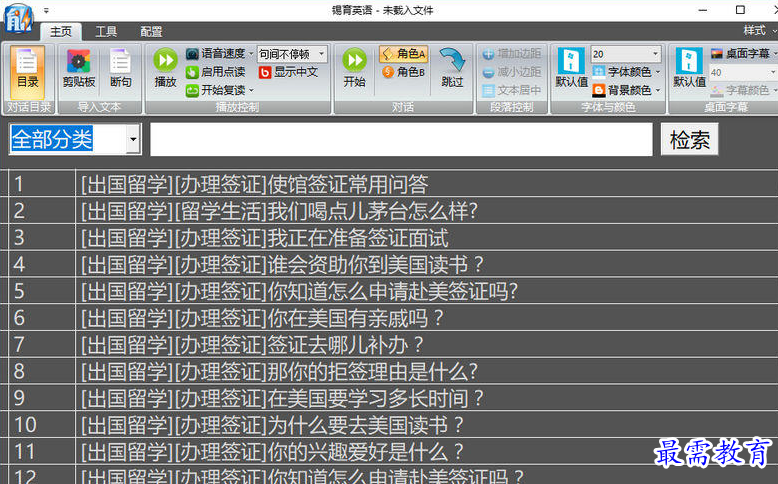The image size is (778, 484).
Task: Select row 8 那你的拒签理由是什么
Action: [x=389, y=371]
